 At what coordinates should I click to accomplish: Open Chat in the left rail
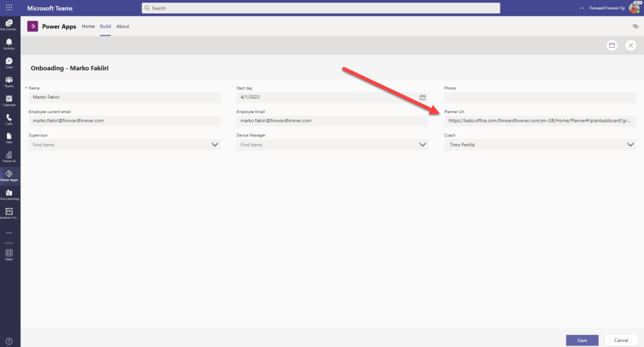(9, 62)
